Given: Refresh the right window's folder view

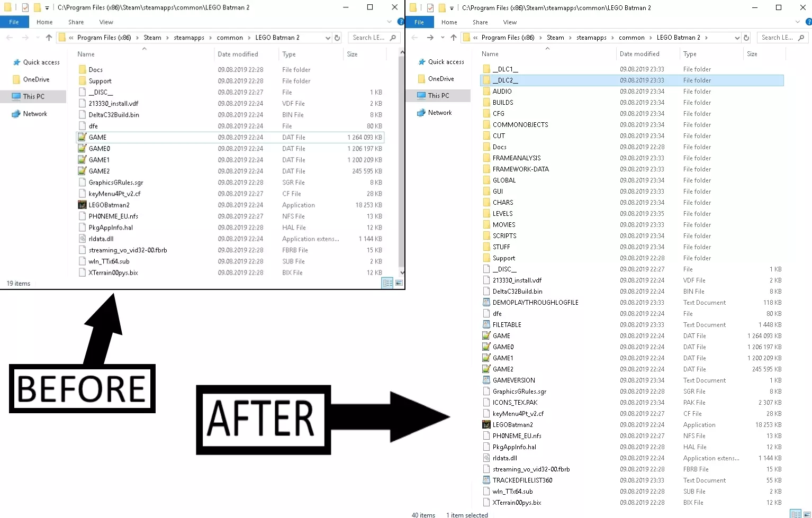Looking at the screenshot, I should (x=746, y=38).
